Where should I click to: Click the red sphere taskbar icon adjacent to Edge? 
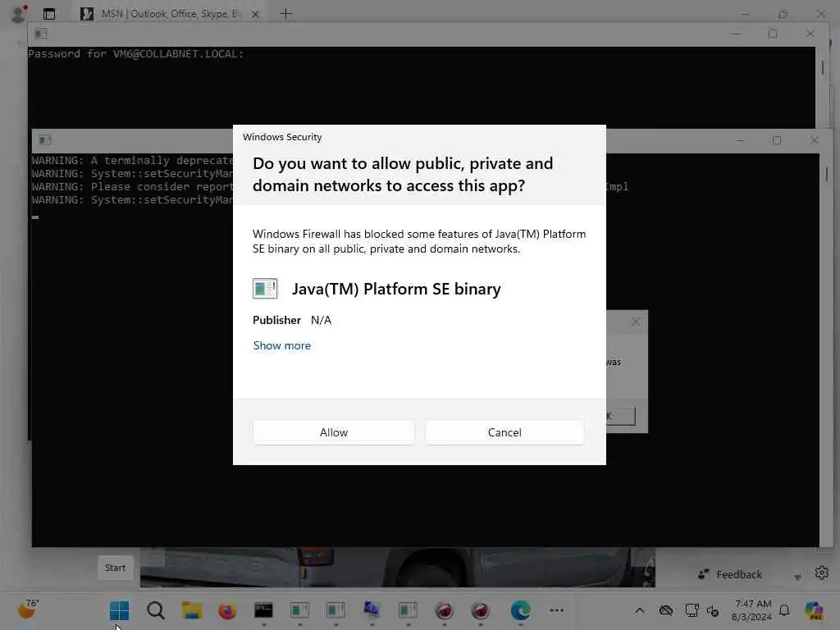coord(481,610)
